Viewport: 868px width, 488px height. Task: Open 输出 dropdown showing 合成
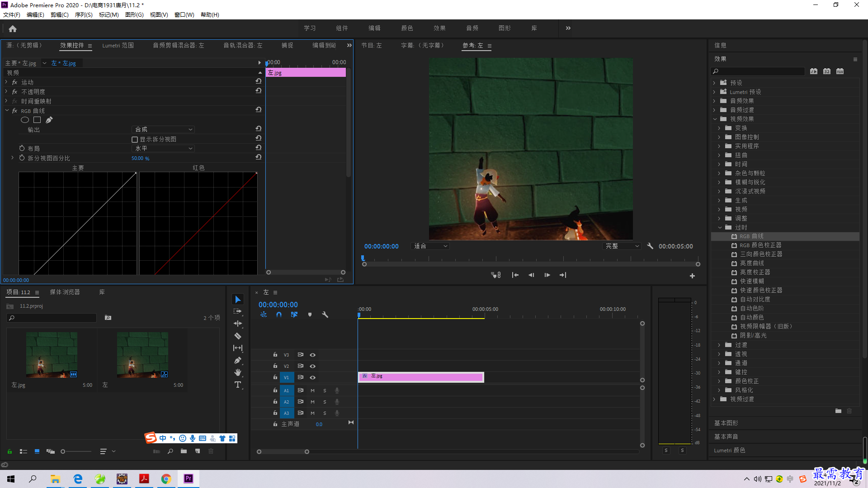[163, 129]
